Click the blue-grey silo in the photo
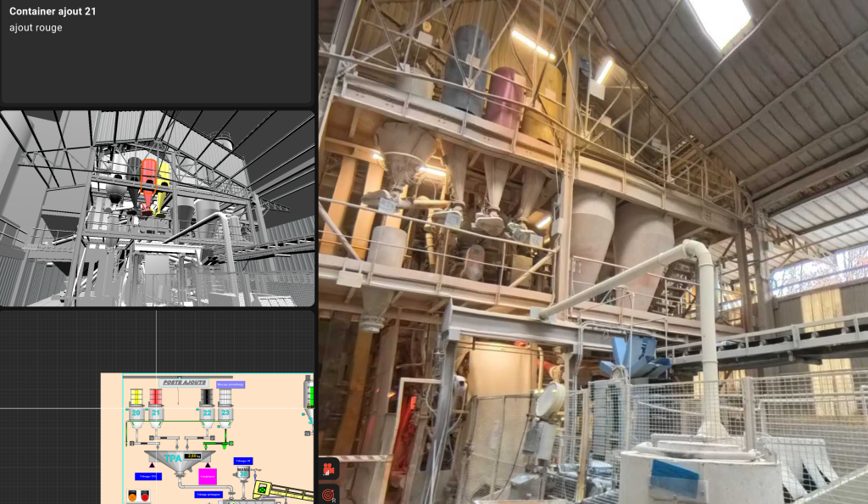The image size is (868, 504). (x=466, y=70)
